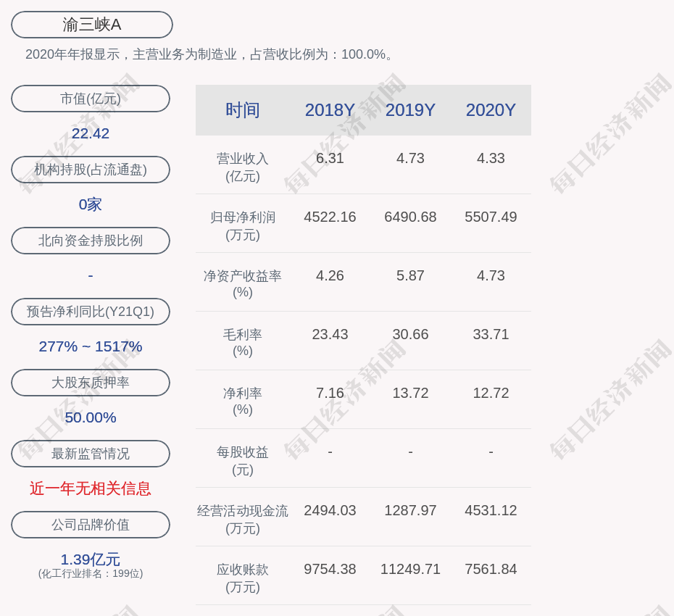Click the 2018Y column header
The image size is (674, 616).
point(330,110)
